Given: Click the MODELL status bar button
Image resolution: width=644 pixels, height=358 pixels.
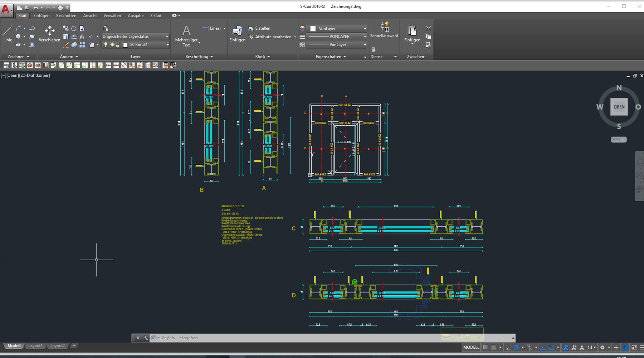Looking at the screenshot, I should pyautogui.click(x=471, y=347).
